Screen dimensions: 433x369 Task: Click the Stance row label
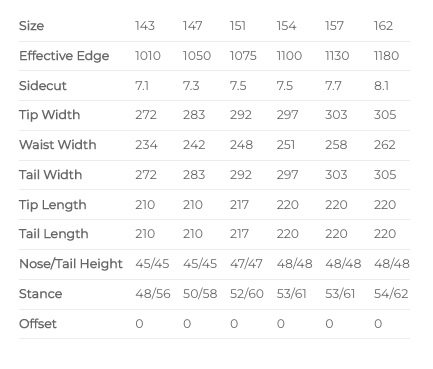40,294
